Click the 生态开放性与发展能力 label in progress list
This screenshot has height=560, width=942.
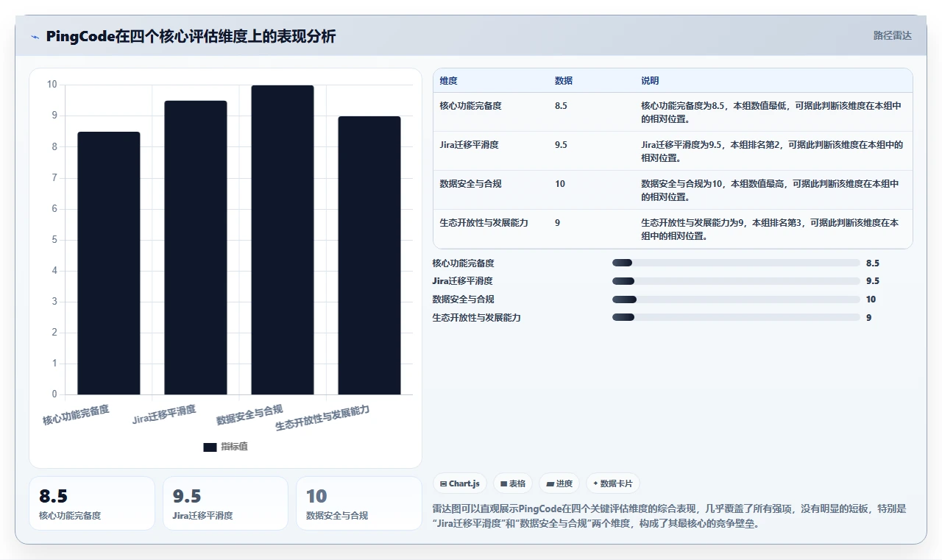476,317
